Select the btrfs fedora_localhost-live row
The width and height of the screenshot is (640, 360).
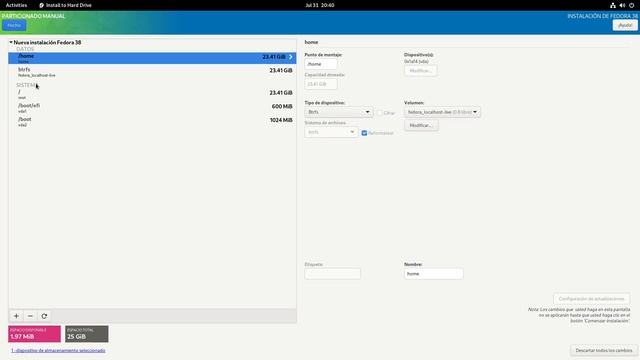(x=152, y=72)
